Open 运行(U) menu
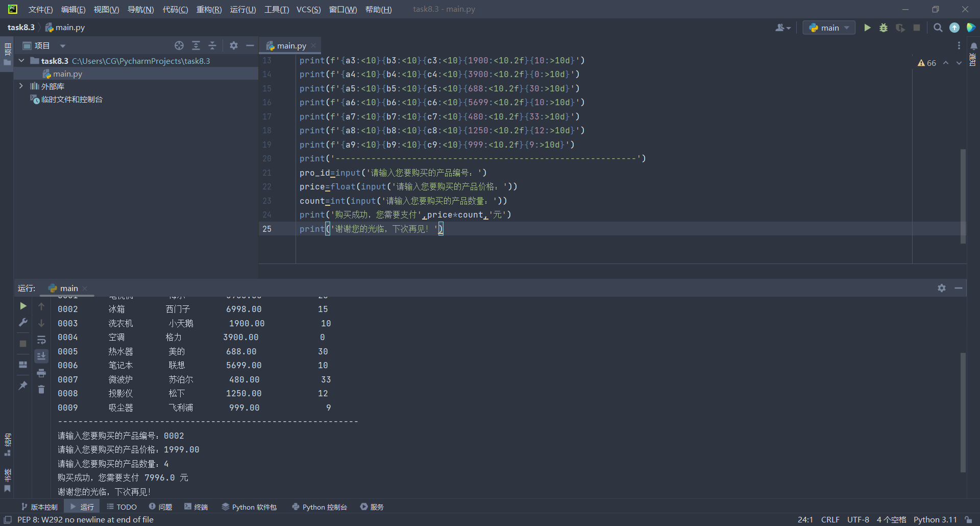The image size is (980, 526). pos(243,9)
